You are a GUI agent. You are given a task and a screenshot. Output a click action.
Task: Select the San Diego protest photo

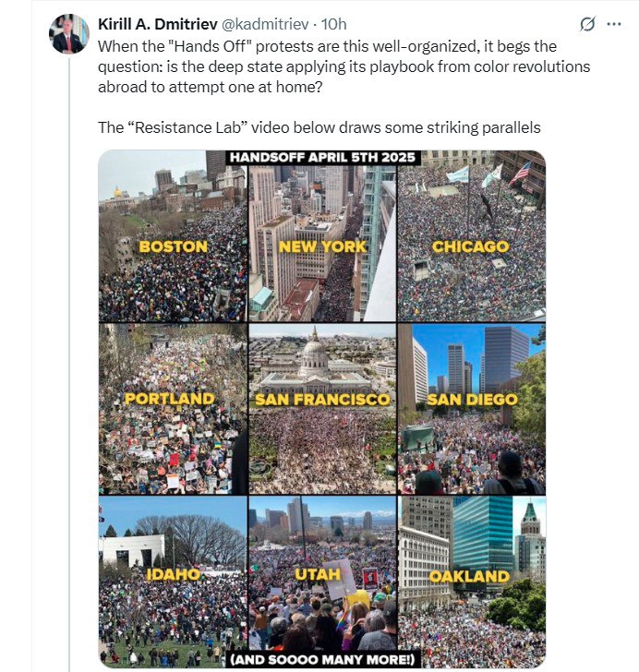click(472, 409)
